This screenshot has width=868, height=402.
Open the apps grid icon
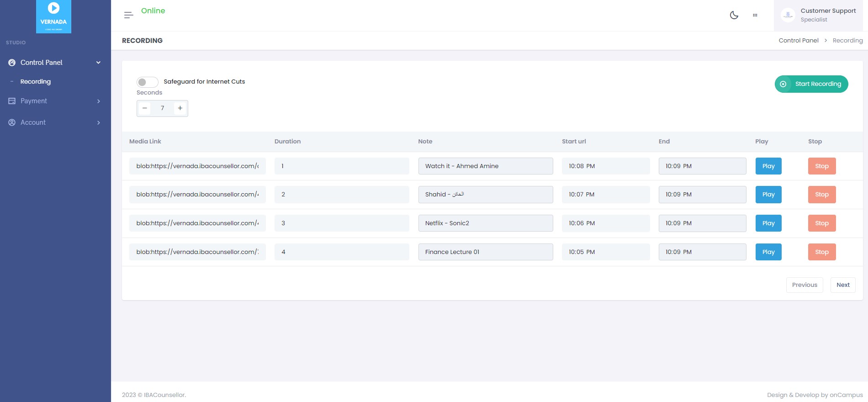[x=755, y=15]
